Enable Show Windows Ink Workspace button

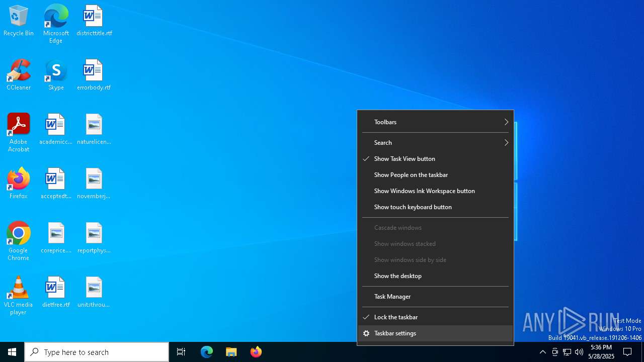coord(435,191)
